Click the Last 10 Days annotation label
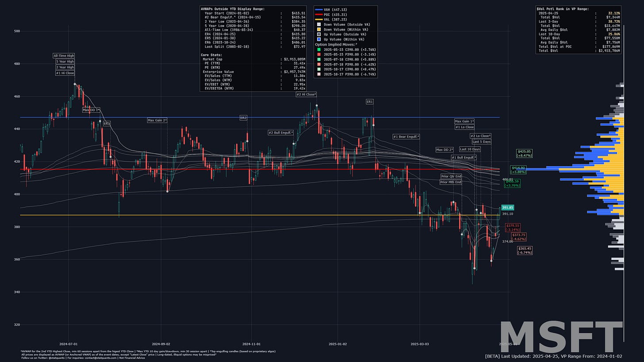Image resolution: width=644 pixels, height=362 pixels. 470,149
